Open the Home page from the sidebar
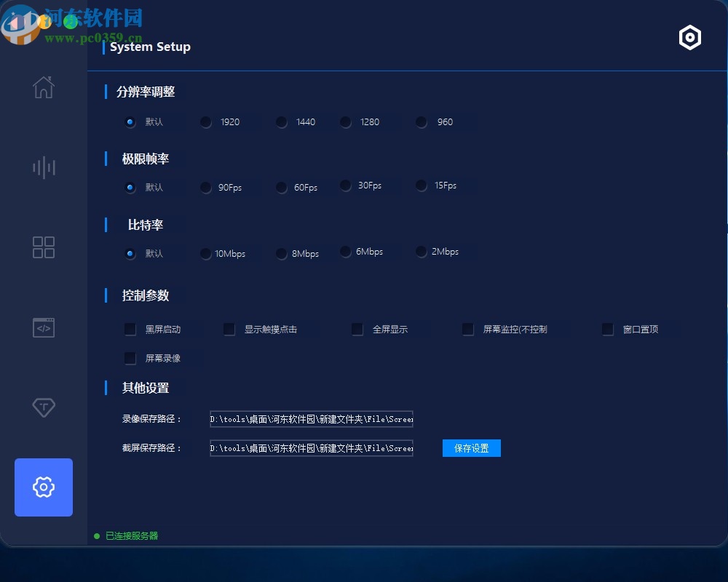 point(44,87)
